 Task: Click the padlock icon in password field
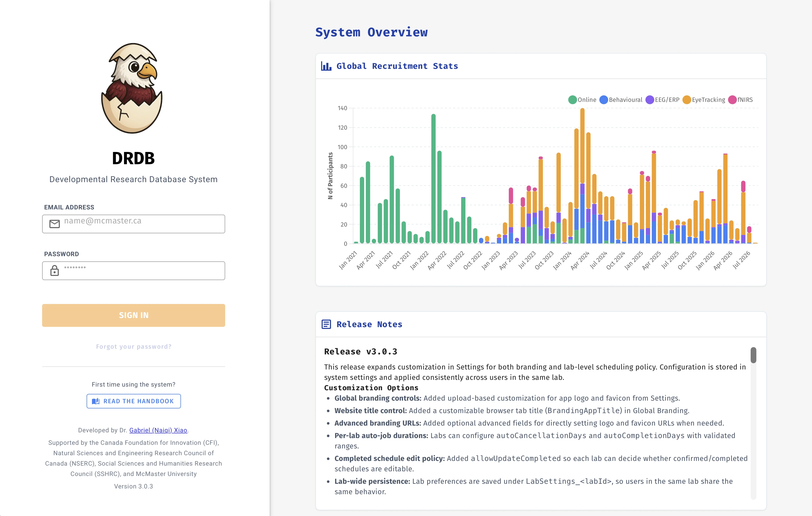[54, 270]
